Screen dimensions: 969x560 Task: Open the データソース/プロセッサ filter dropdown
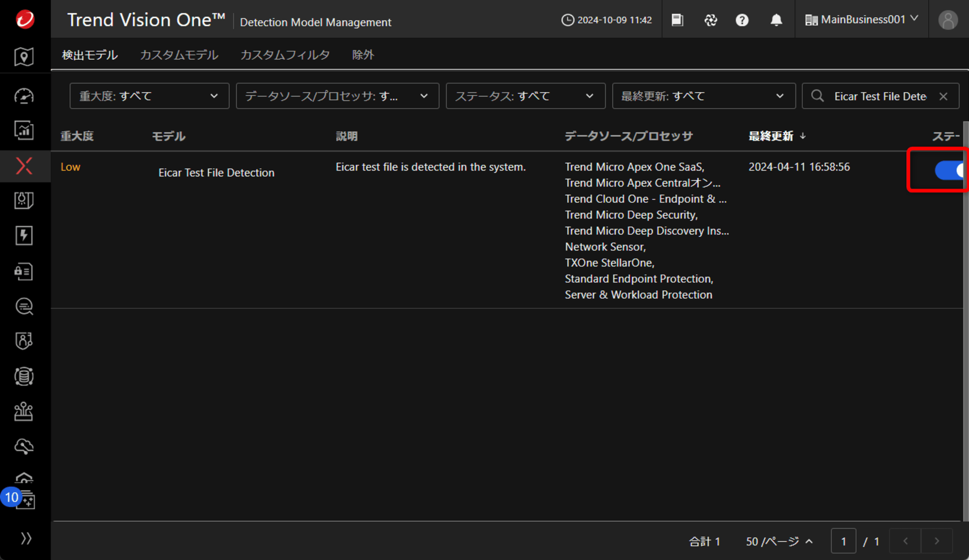pos(337,96)
